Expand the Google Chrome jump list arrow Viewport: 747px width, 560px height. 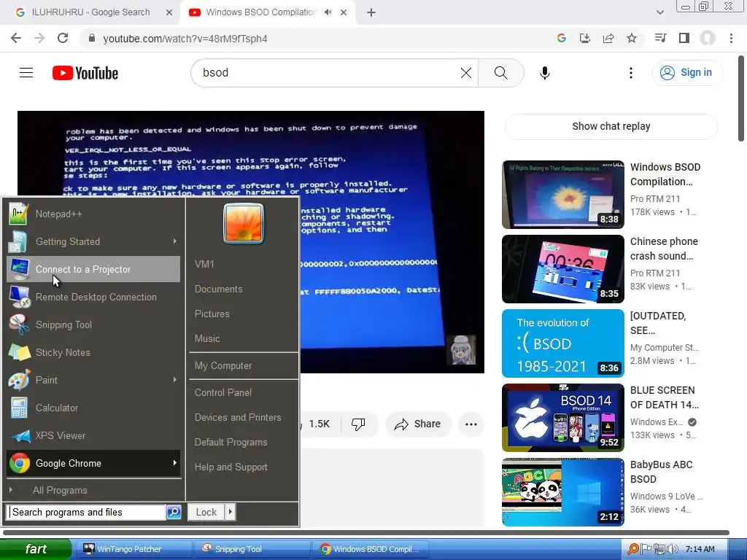coord(175,463)
